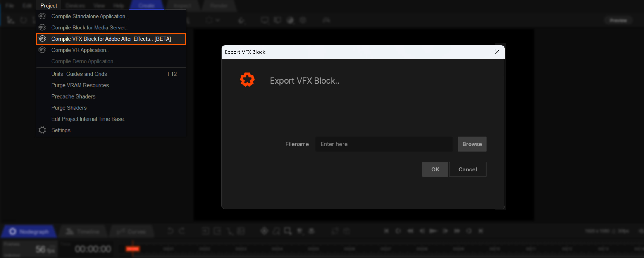Open the Project menu in the menu bar
The width and height of the screenshot is (644, 258).
(x=48, y=5)
